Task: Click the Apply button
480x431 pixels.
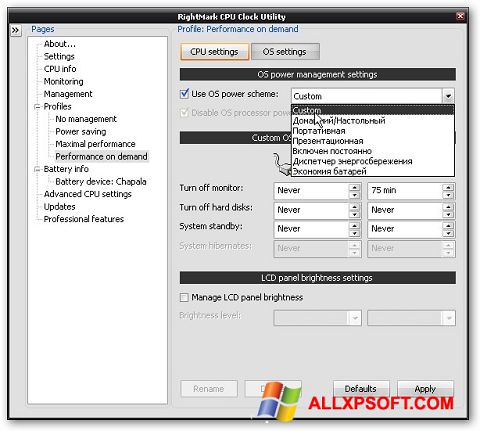Action: point(425,389)
